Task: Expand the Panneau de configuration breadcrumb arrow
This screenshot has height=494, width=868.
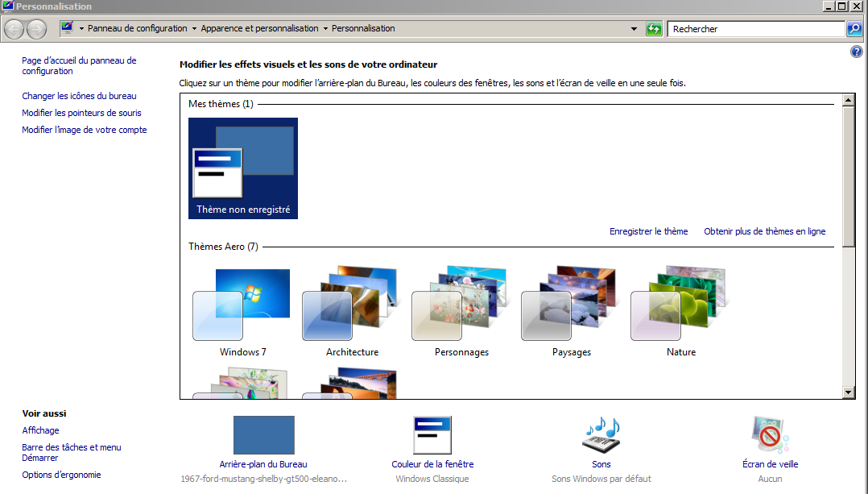Action: [194, 29]
